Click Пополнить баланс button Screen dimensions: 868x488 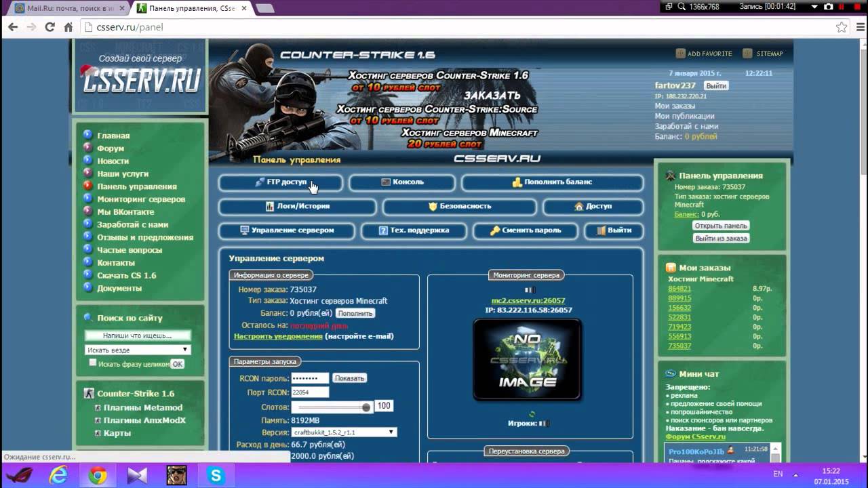coord(552,182)
